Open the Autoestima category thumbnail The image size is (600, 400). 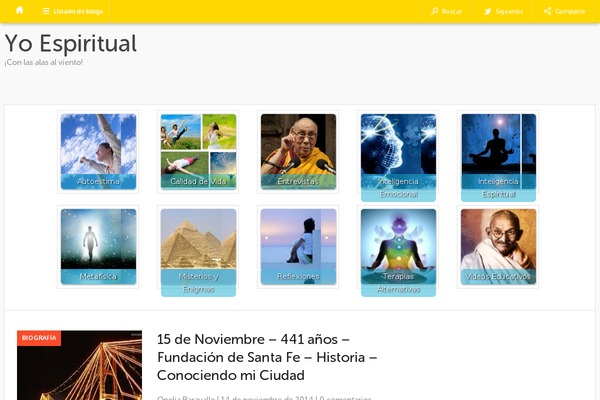tap(98, 152)
